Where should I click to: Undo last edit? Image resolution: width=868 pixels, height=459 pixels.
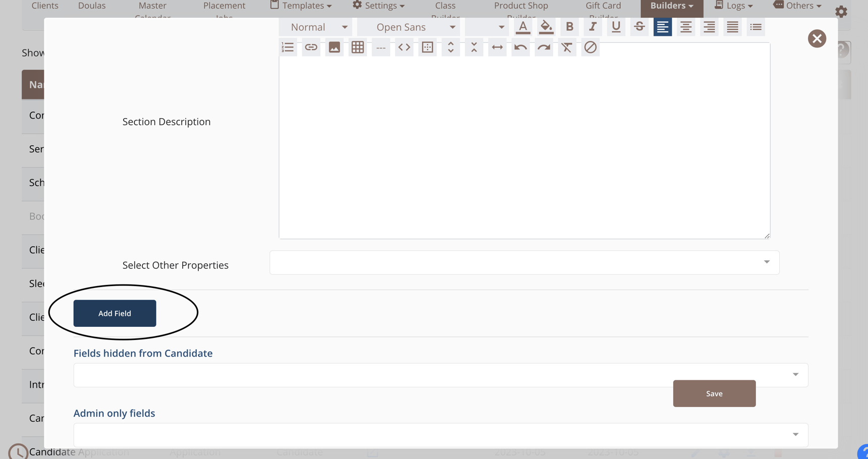pos(520,47)
